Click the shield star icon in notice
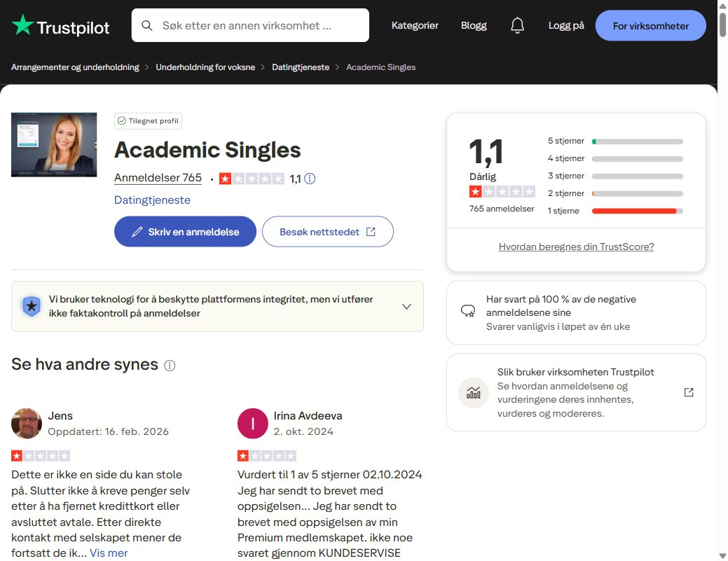 (32, 306)
